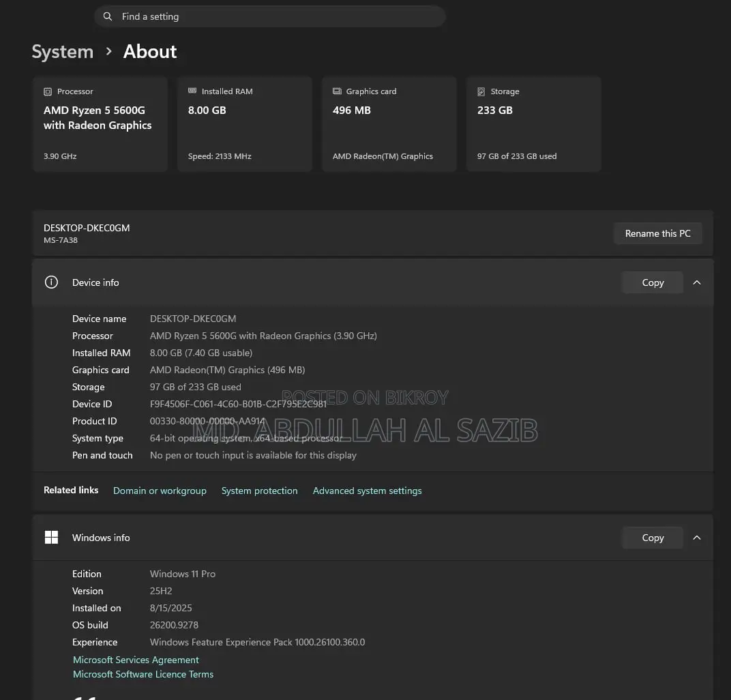Collapse the Windows info section

point(697,538)
